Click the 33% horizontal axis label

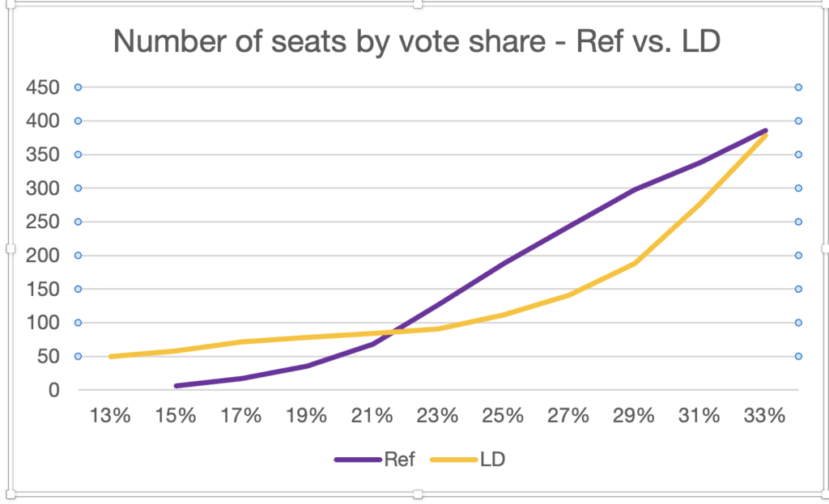pos(764,416)
